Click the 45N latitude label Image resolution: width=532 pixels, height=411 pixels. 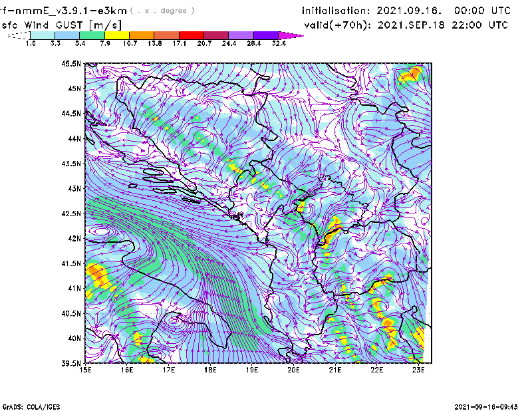pos(74,88)
